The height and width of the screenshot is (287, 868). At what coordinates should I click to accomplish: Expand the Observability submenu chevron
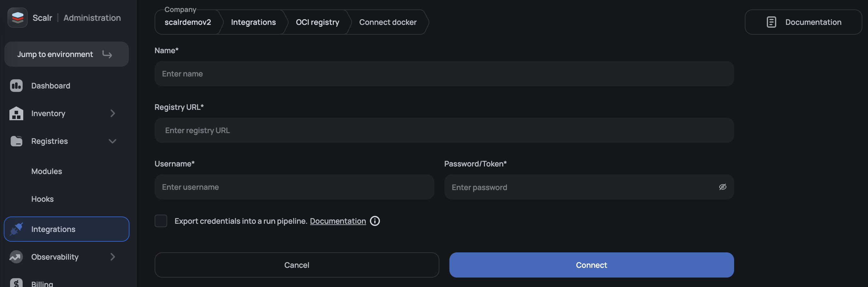[113, 257]
